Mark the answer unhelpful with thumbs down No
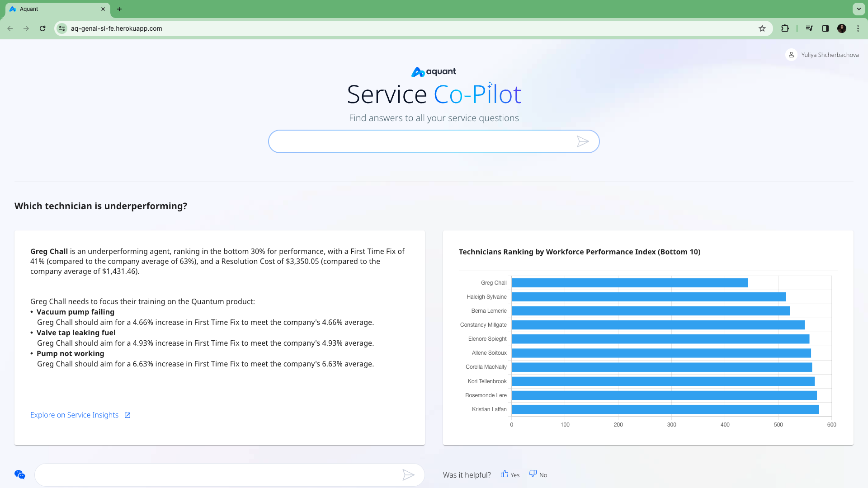Viewport: 868px width, 488px height. pos(538,474)
